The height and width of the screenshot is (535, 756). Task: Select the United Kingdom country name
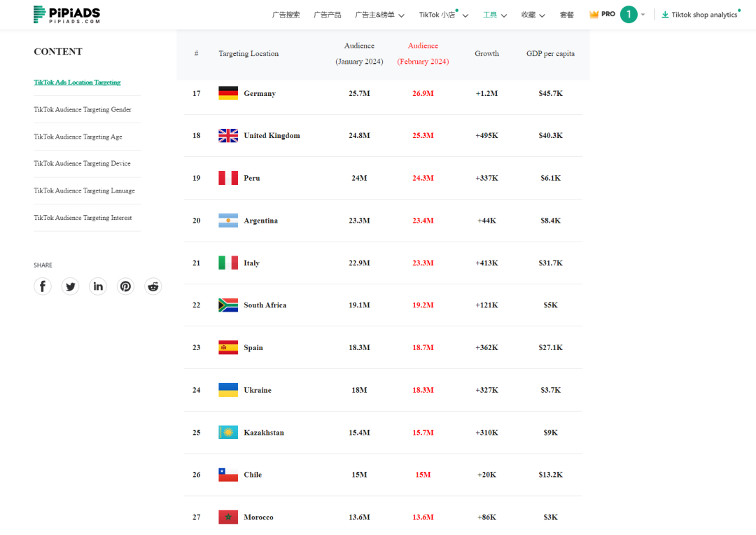point(272,136)
